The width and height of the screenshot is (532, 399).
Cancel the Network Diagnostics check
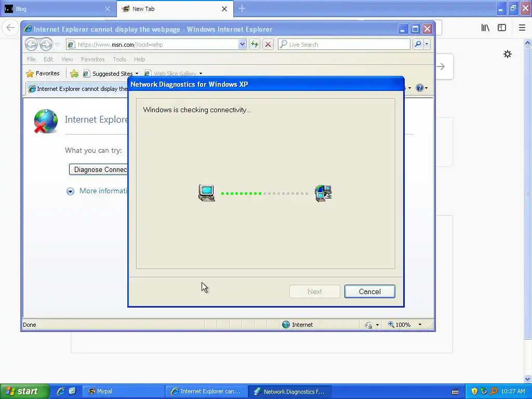pyautogui.click(x=369, y=291)
